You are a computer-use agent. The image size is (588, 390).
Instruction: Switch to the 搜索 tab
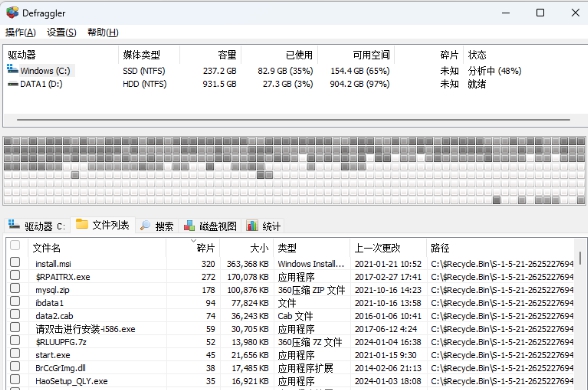[157, 226]
